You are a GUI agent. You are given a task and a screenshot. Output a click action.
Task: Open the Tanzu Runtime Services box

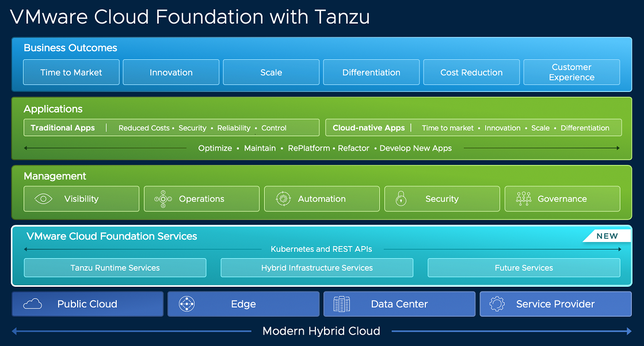point(115,268)
